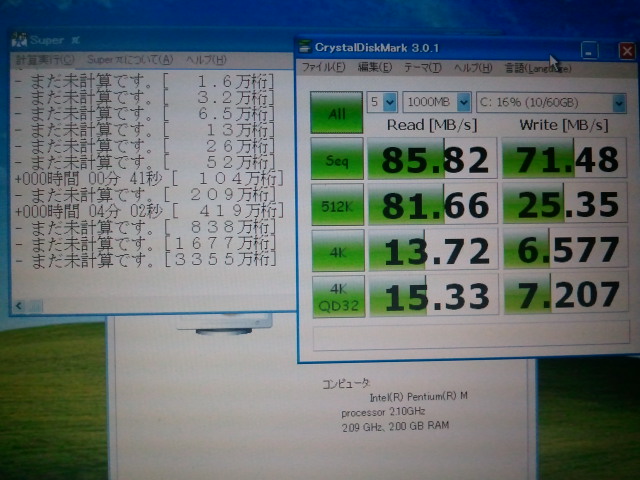The width and height of the screenshot is (640, 480).
Task: Click the monitor image in system properties
Action: coord(224,324)
